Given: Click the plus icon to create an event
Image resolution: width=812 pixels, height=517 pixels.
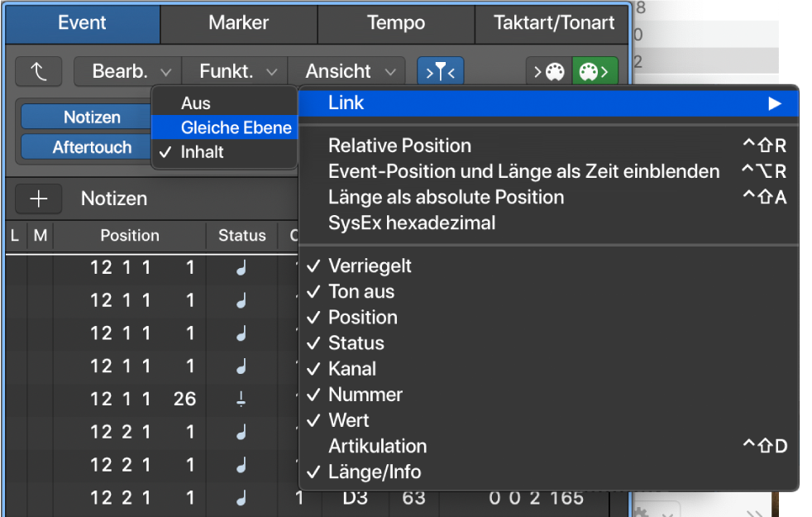Looking at the screenshot, I should [38, 199].
